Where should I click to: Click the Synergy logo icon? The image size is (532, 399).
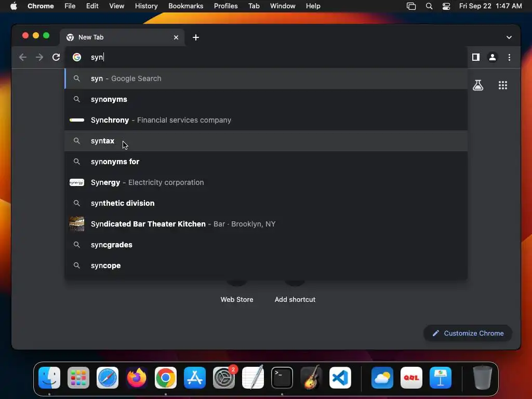77,182
